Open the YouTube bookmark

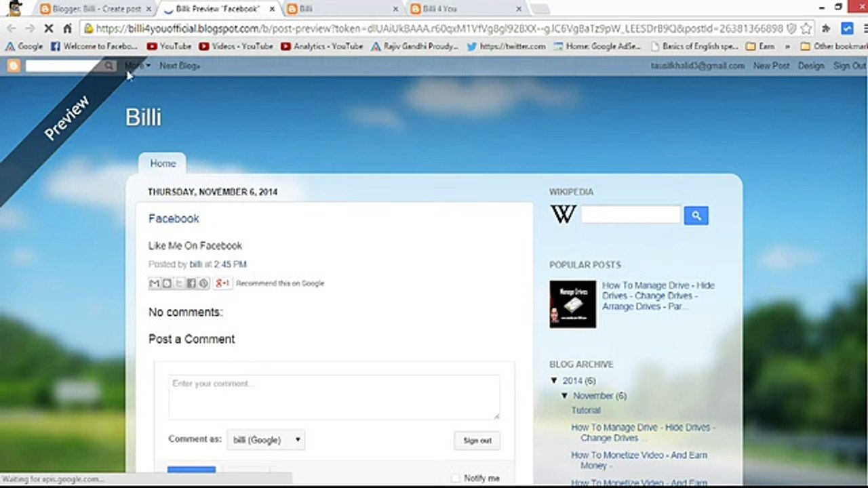[169, 46]
